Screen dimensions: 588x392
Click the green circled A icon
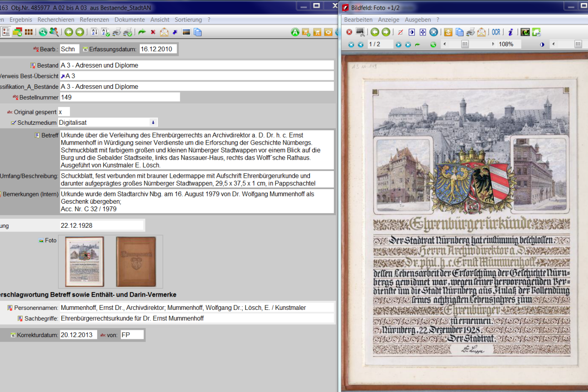point(295,32)
